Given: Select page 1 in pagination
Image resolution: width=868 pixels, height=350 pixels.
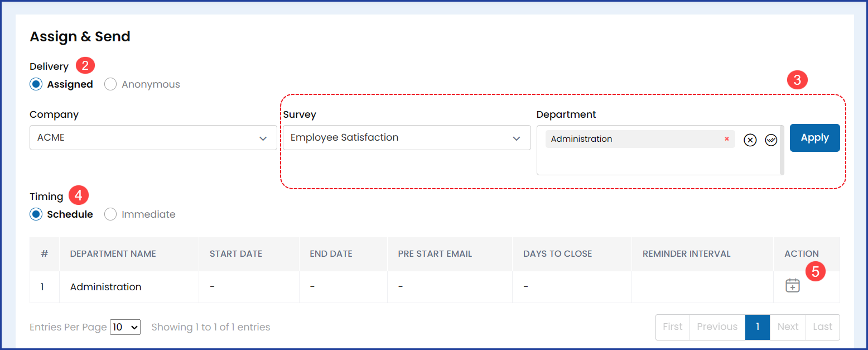Looking at the screenshot, I should point(757,327).
